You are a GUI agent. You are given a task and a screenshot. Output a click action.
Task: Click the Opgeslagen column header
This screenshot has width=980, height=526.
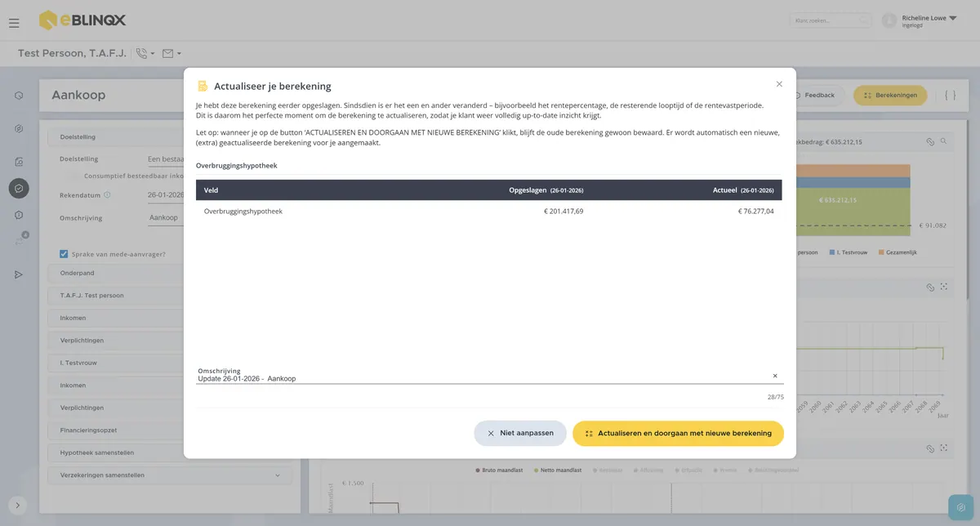[x=546, y=190]
